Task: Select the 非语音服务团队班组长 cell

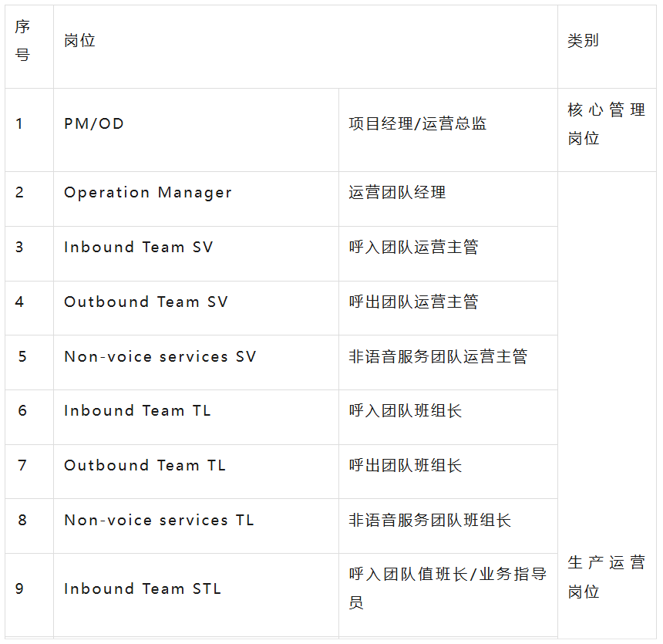Action: click(448, 526)
